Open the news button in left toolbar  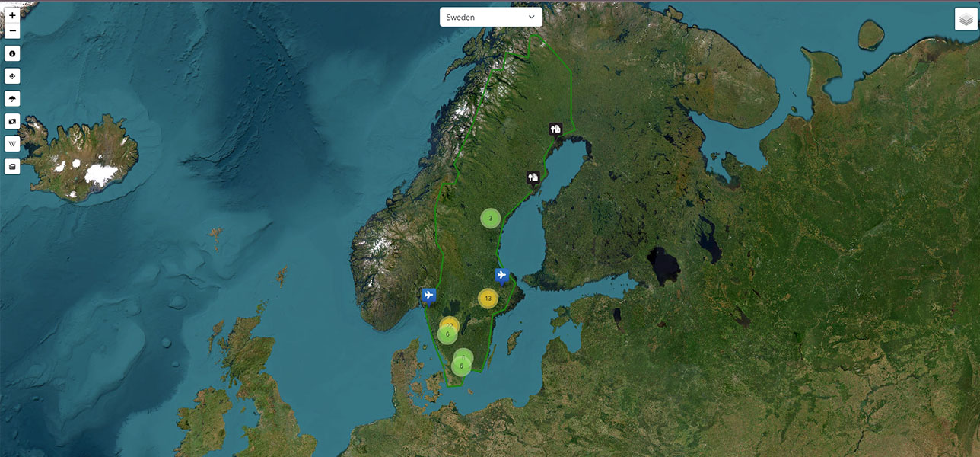pos(12,167)
